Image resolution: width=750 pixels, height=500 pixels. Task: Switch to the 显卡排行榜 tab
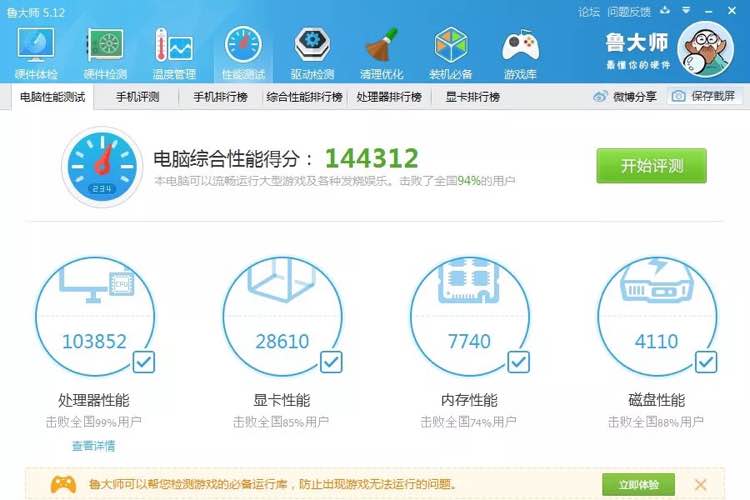coord(473,97)
